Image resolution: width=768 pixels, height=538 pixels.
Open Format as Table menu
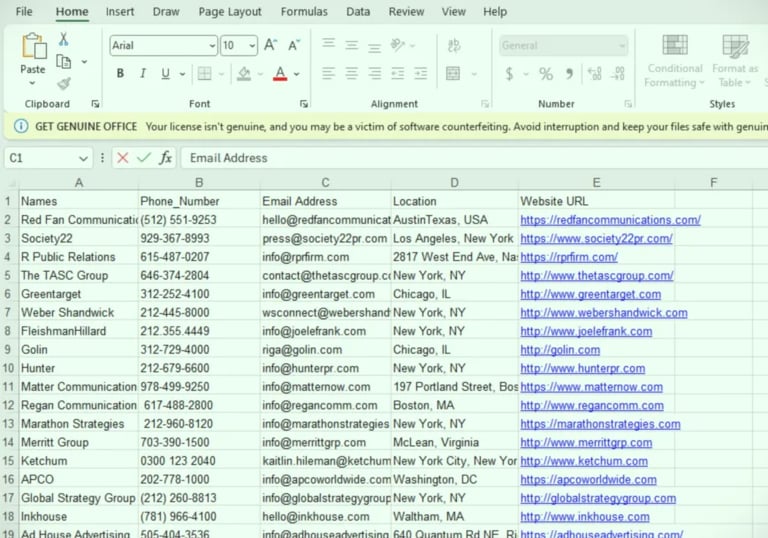coord(735,61)
